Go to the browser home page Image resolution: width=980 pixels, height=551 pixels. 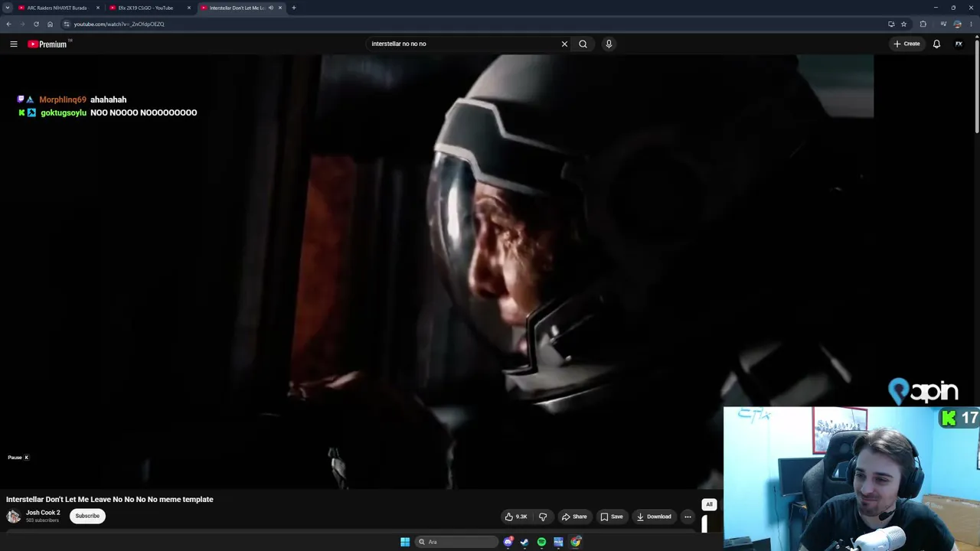point(50,24)
